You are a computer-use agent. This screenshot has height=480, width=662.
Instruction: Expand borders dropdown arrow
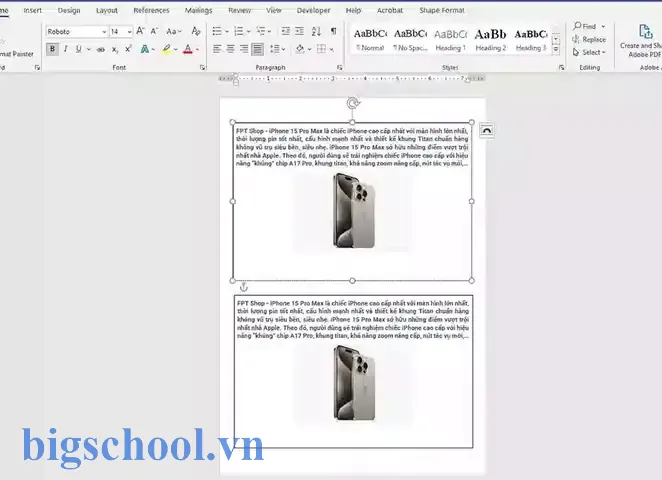(331, 49)
